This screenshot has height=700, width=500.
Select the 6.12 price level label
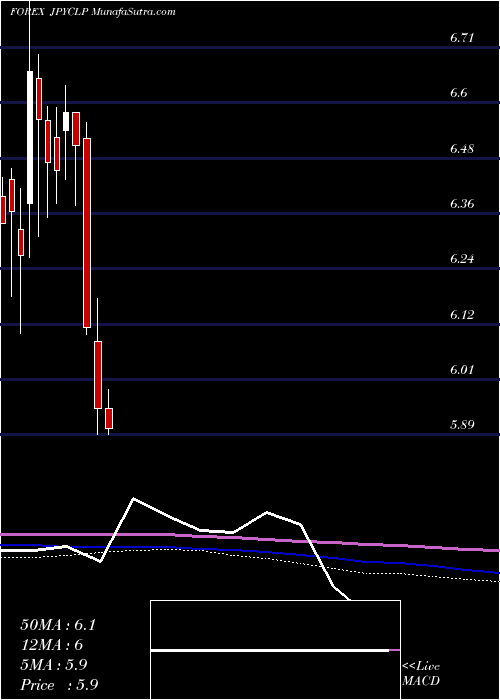coord(461,315)
